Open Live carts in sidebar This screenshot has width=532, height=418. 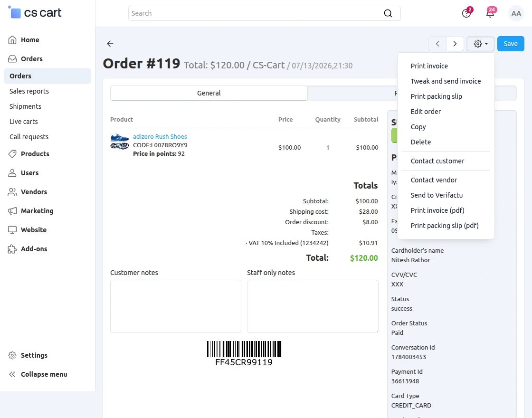coord(24,122)
